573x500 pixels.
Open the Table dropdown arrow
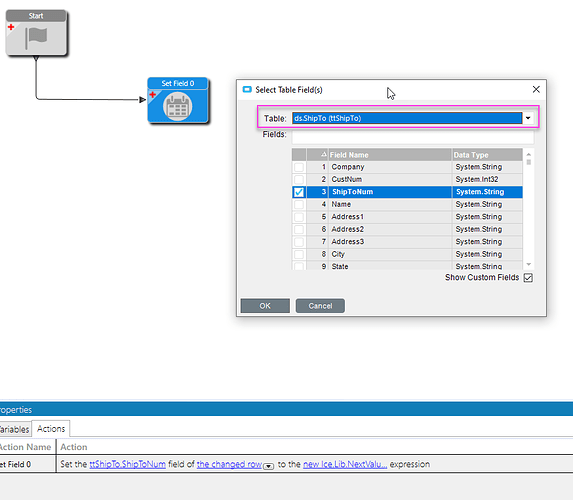pos(528,118)
